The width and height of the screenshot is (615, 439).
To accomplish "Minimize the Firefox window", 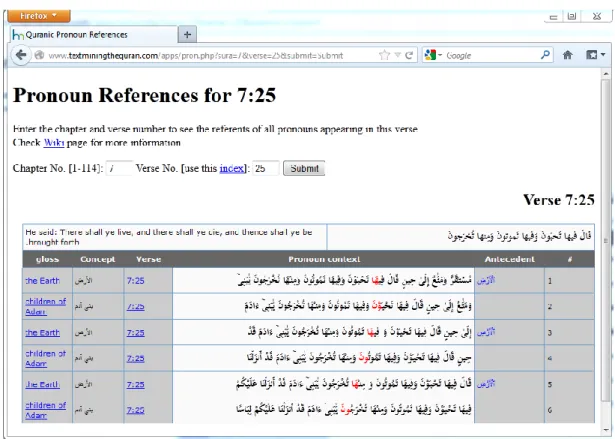I will tap(553, 16).
